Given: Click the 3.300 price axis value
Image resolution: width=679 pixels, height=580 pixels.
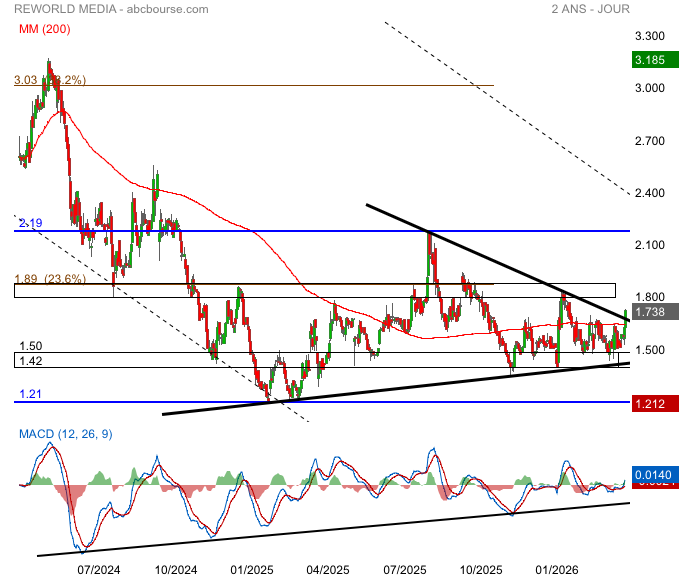Looking at the screenshot, I should (650, 36).
